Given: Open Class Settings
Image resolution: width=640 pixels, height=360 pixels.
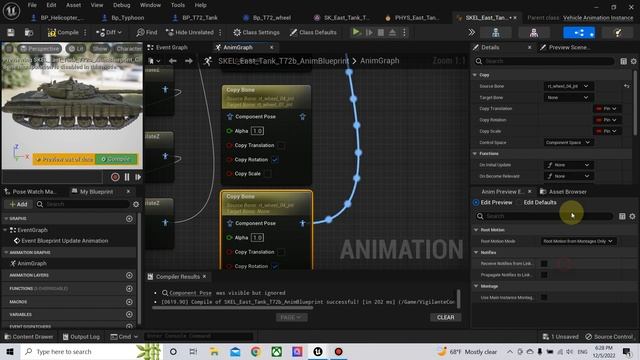Looking at the screenshot, I should click(x=256, y=32).
